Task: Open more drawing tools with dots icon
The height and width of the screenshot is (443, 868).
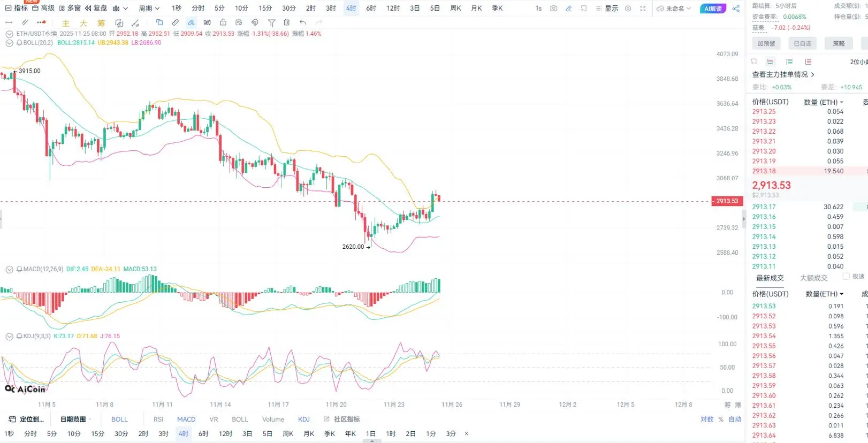Action: [41, 22]
